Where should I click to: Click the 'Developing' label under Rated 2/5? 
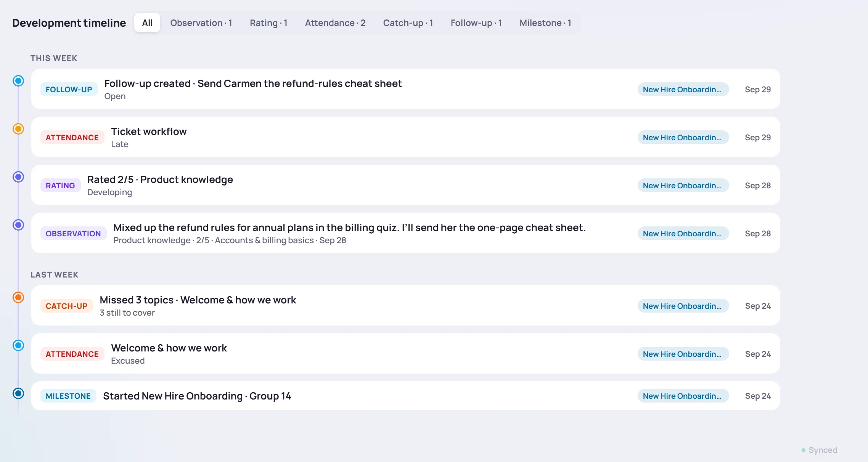point(109,192)
